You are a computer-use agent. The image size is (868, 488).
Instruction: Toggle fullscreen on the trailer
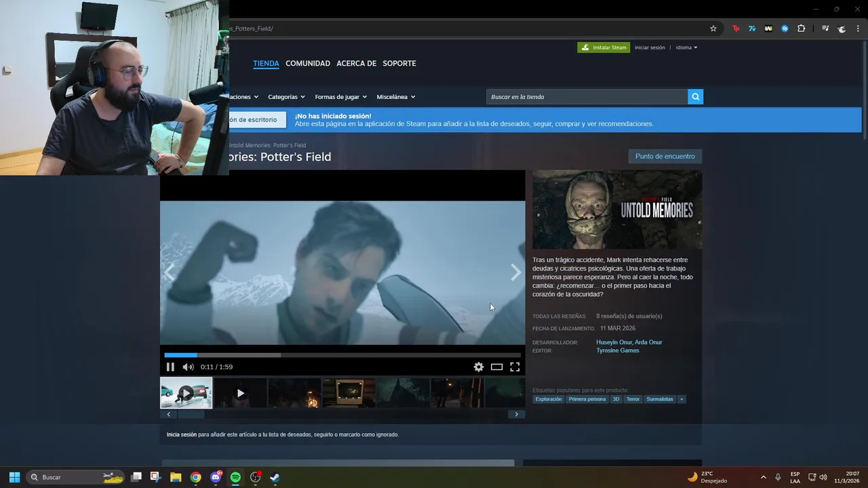pyautogui.click(x=515, y=367)
